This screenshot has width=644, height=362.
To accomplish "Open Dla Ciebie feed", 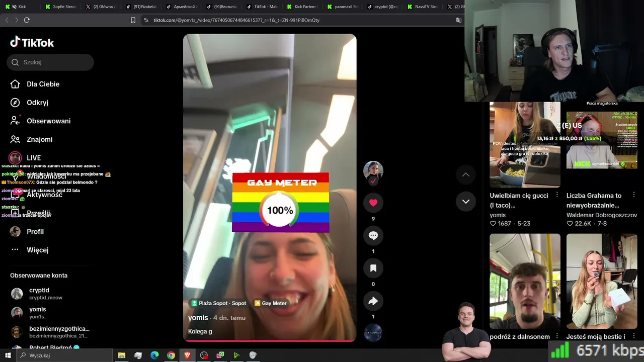I will 35,84.
